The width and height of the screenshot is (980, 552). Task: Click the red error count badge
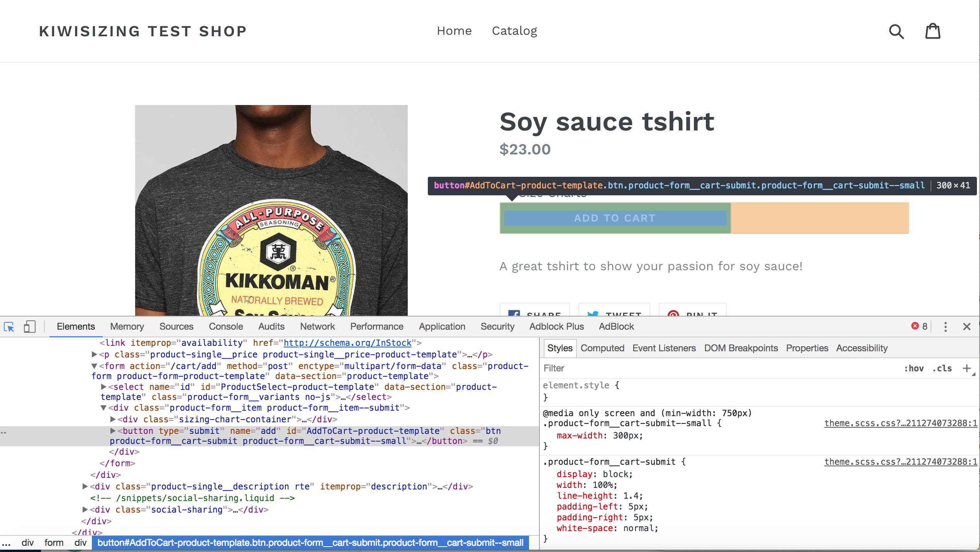pyautogui.click(x=919, y=326)
